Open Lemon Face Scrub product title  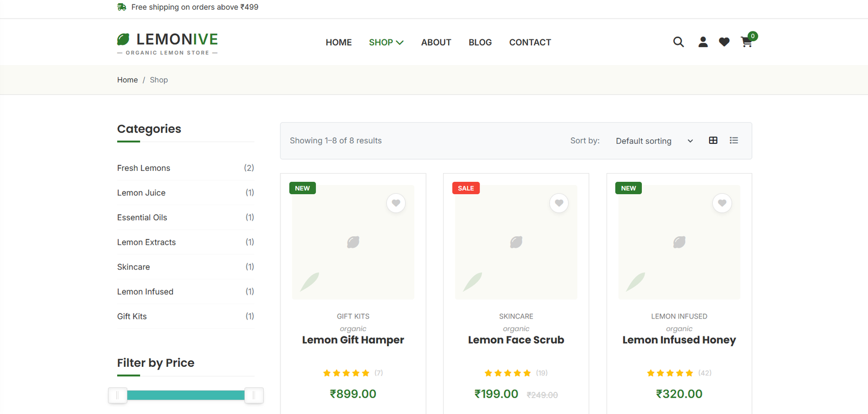point(516,340)
